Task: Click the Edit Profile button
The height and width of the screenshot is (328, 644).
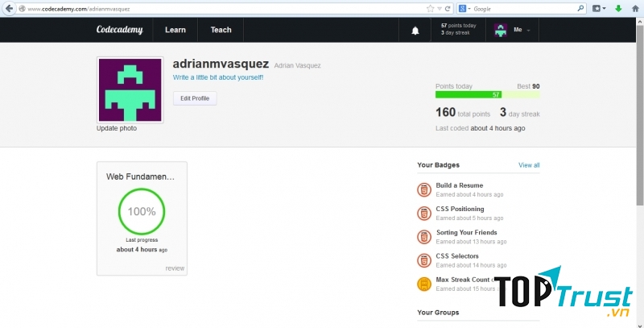Action: tap(195, 98)
